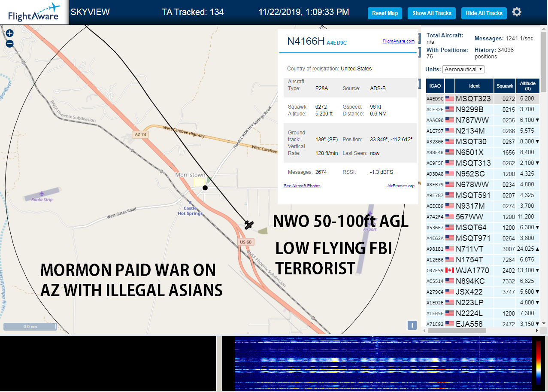Select JSX422 in aircraft list
The height and width of the screenshot is (392, 548).
483,292
